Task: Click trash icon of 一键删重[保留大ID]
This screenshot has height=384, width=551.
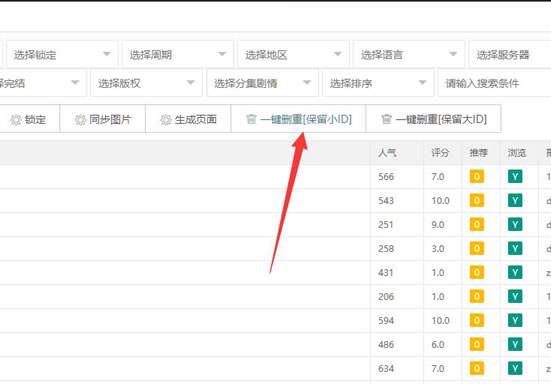Action: 386,119
